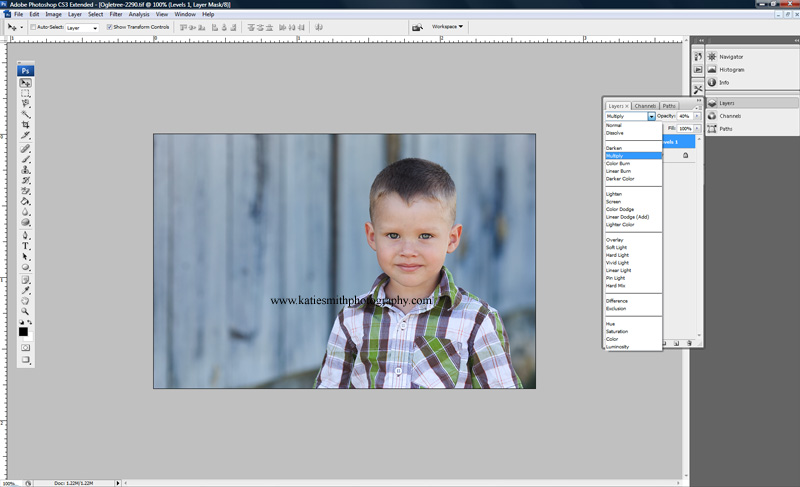Image resolution: width=800 pixels, height=487 pixels.
Task: Switch to the Paths tab
Action: [669, 106]
